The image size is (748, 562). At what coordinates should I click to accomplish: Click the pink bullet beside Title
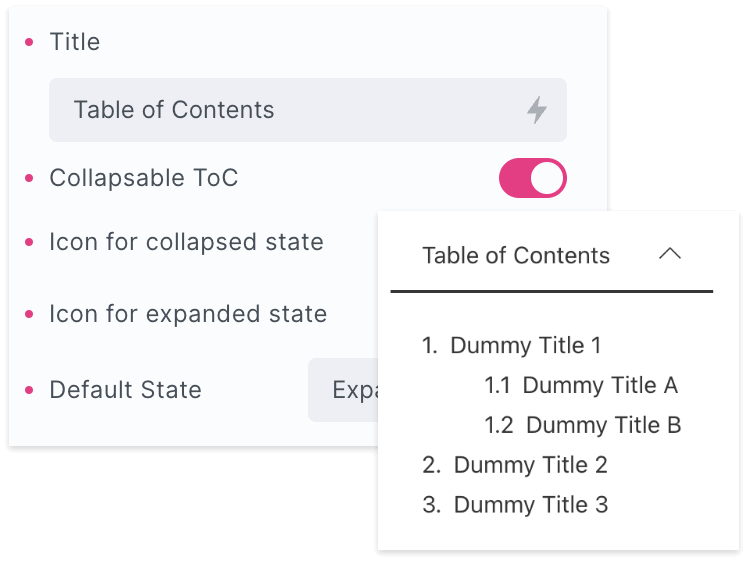[28, 42]
